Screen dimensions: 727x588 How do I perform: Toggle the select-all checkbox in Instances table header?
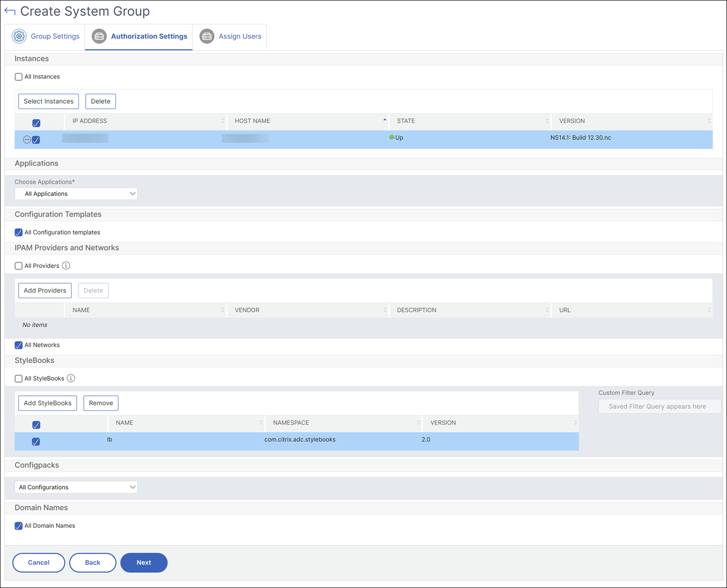pos(36,123)
